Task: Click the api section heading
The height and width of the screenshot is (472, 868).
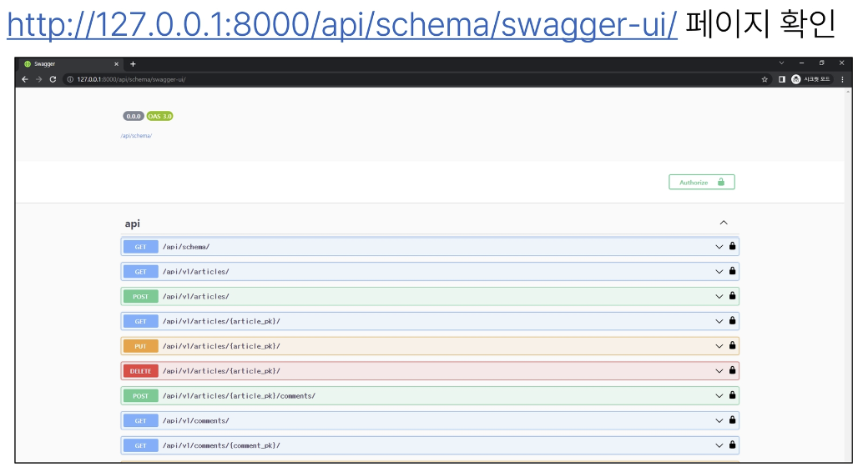Action: (133, 223)
